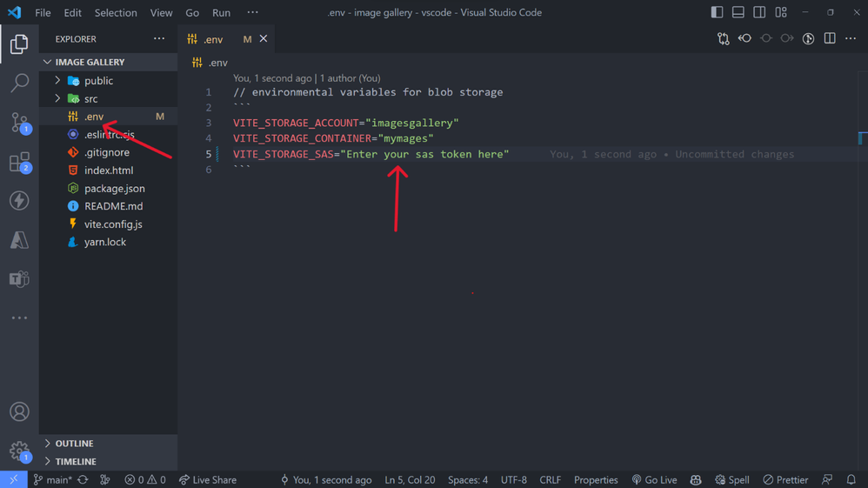The height and width of the screenshot is (488, 868).
Task: Click the codelens 1 author (You)
Action: coord(350,78)
